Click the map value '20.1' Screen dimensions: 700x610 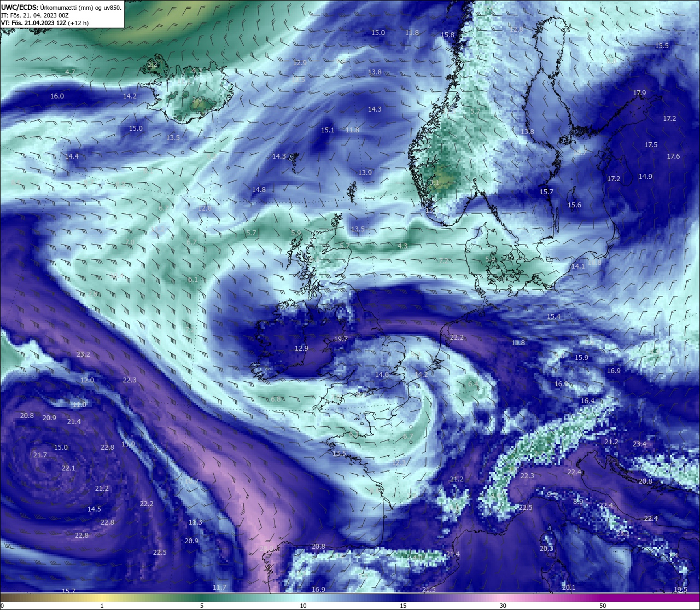(x=569, y=588)
